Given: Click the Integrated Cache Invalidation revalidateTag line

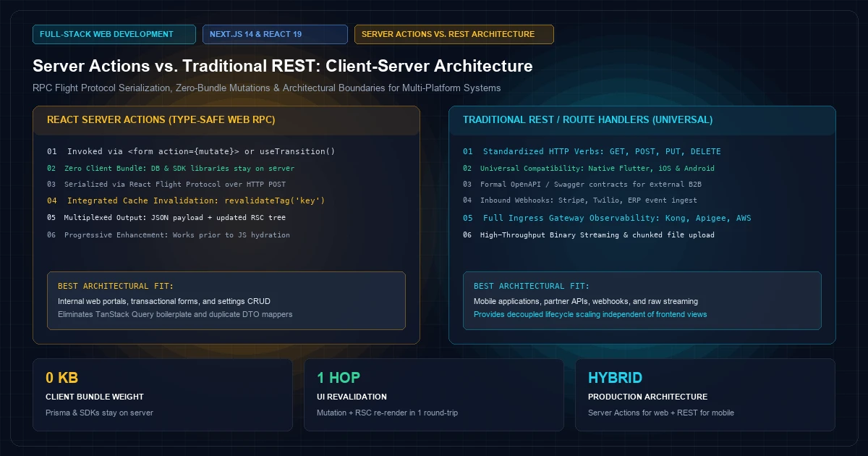Looking at the screenshot, I should click(186, 200).
